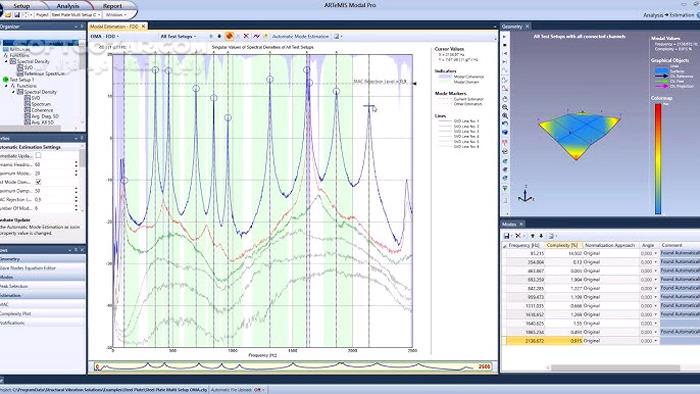This screenshot has height=394, width=700.
Task: Click the open project folder icon
Action: [x=8, y=15]
